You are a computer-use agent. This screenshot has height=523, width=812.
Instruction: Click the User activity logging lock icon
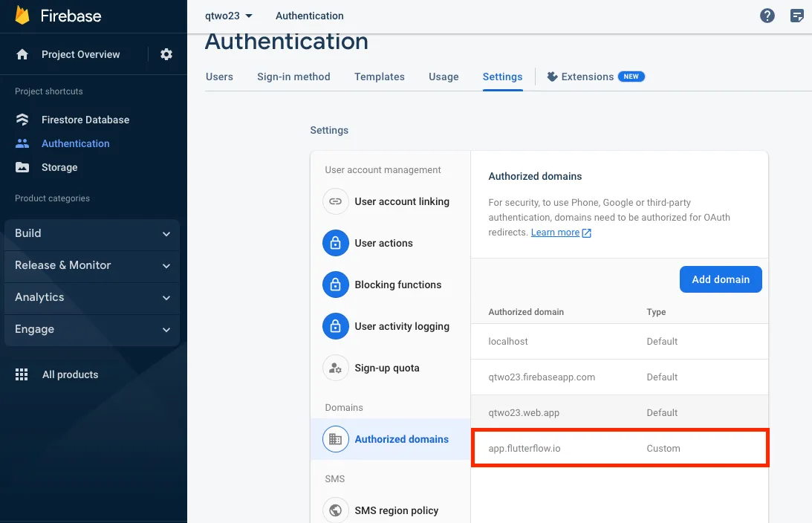[336, 326]
